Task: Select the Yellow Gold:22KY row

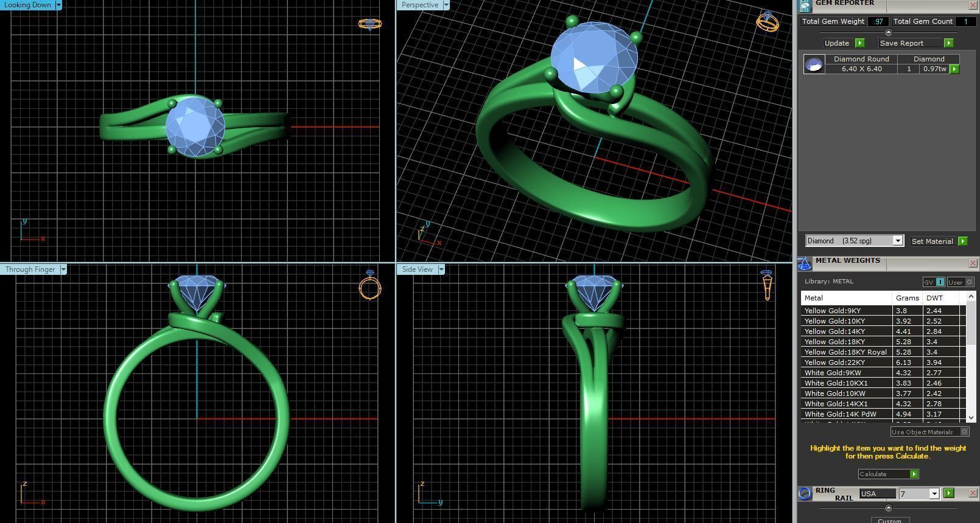Action: click(883, 362)
